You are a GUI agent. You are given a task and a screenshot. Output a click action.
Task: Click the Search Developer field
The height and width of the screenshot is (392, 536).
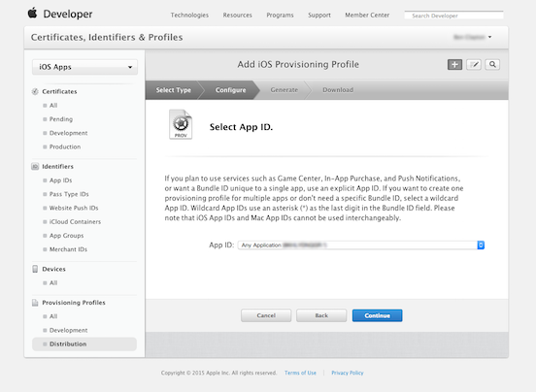pos(454,16)
